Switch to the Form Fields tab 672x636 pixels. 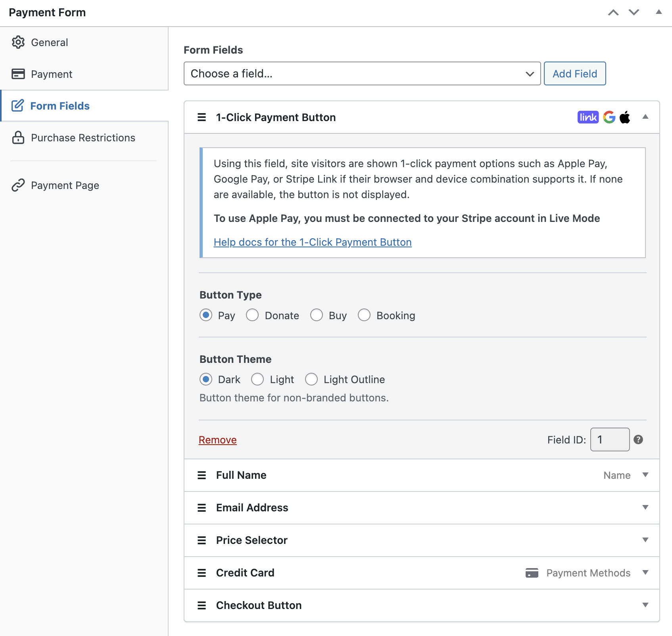pos(84,106)
